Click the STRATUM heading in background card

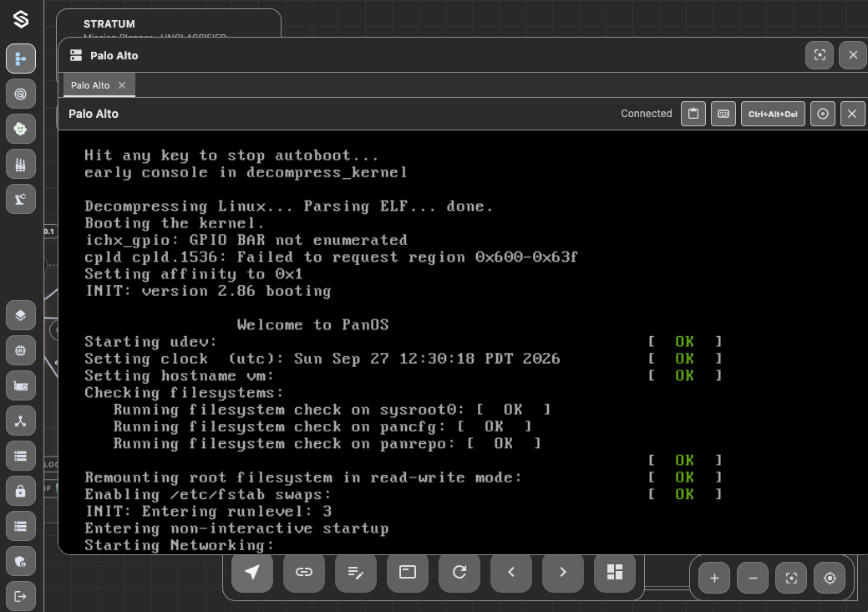click(109, 23)
